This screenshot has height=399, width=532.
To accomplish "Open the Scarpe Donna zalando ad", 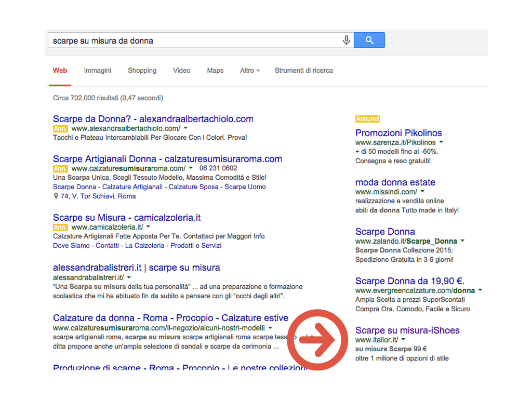I will [385, 231].
